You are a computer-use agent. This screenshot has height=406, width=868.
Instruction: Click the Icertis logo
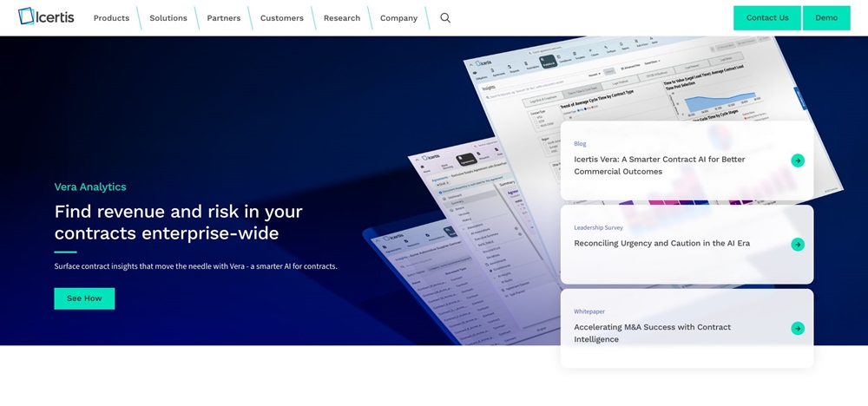pyautogui.click(x=47, y=17)
